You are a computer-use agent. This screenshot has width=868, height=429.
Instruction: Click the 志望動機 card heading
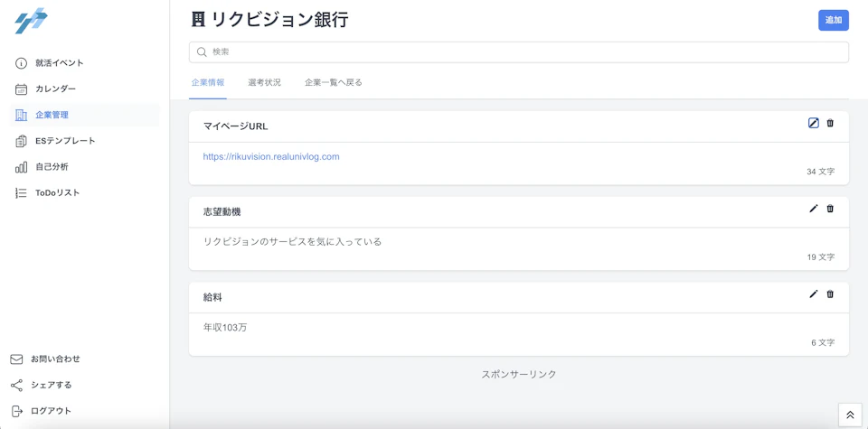222,211
